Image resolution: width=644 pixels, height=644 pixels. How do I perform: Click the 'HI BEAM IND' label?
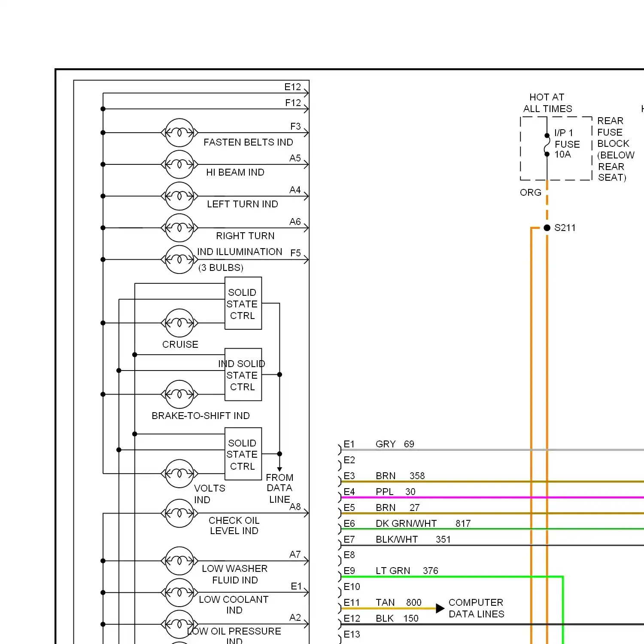[235, 172]
